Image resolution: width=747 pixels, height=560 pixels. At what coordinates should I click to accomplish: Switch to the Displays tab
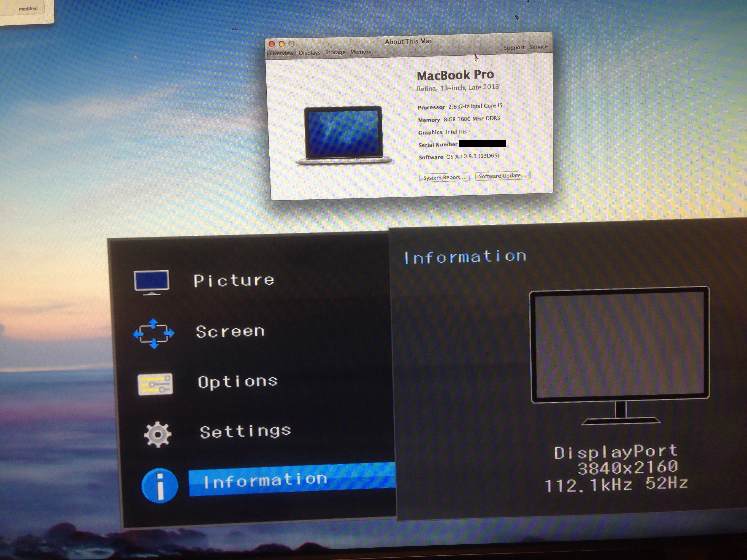click(309, 53)
